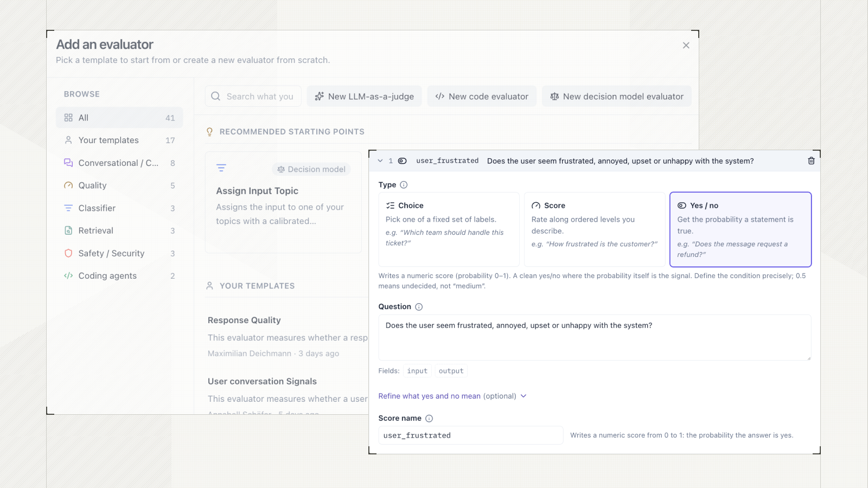
Task: Delete the user_frustrated criterion with trash icon
Action: pos(811,161)
